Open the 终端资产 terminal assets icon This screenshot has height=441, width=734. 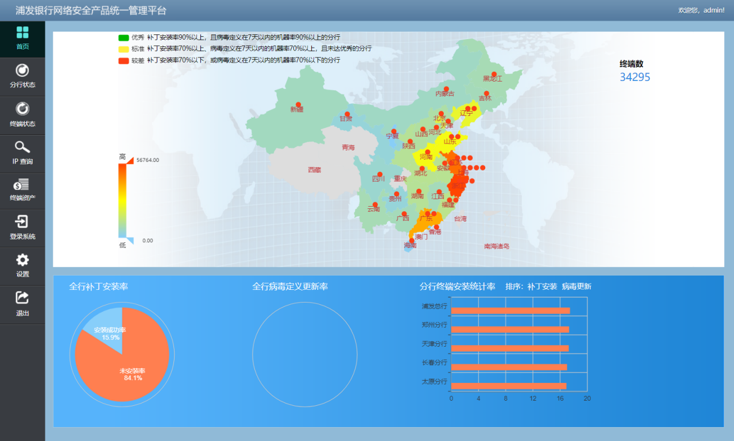(22, 185)
